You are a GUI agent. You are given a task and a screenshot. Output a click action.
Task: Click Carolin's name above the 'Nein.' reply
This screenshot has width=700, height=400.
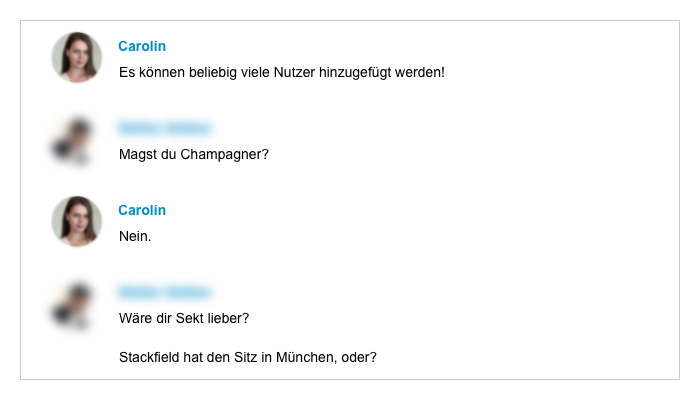point(142,210)
